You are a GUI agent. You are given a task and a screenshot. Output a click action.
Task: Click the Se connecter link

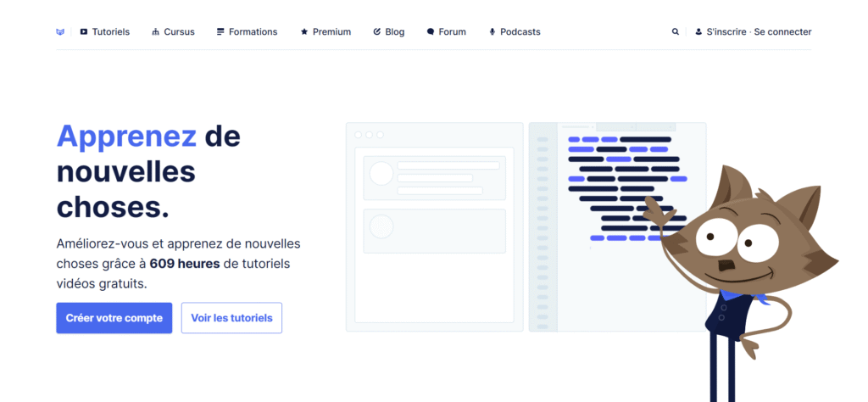click(782, 32)
